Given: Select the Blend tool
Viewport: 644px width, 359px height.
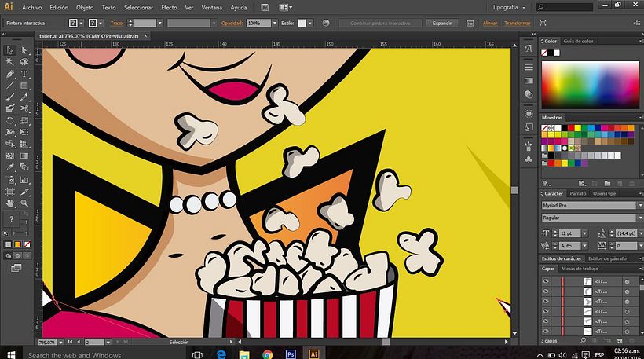Looking at the screenshot, I should (x=24, y=167).
